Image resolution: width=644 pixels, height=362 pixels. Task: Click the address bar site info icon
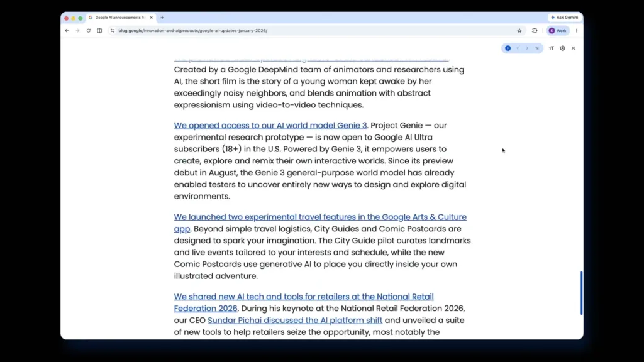click(x=112, y=30)
